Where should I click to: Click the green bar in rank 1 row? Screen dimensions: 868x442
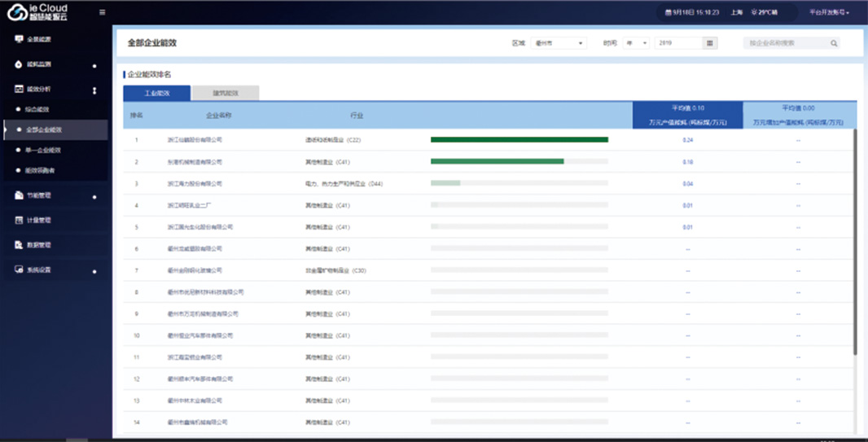[519, 140]
